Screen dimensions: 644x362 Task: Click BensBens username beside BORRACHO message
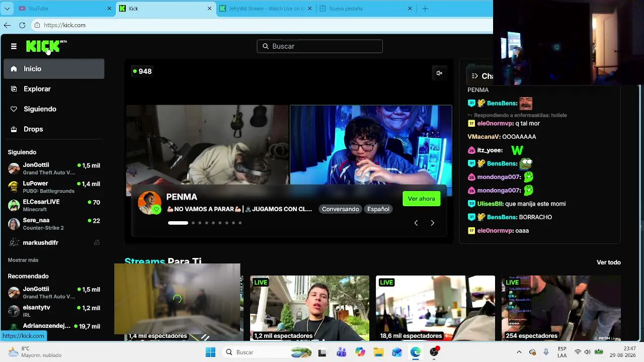pos(502,217)
